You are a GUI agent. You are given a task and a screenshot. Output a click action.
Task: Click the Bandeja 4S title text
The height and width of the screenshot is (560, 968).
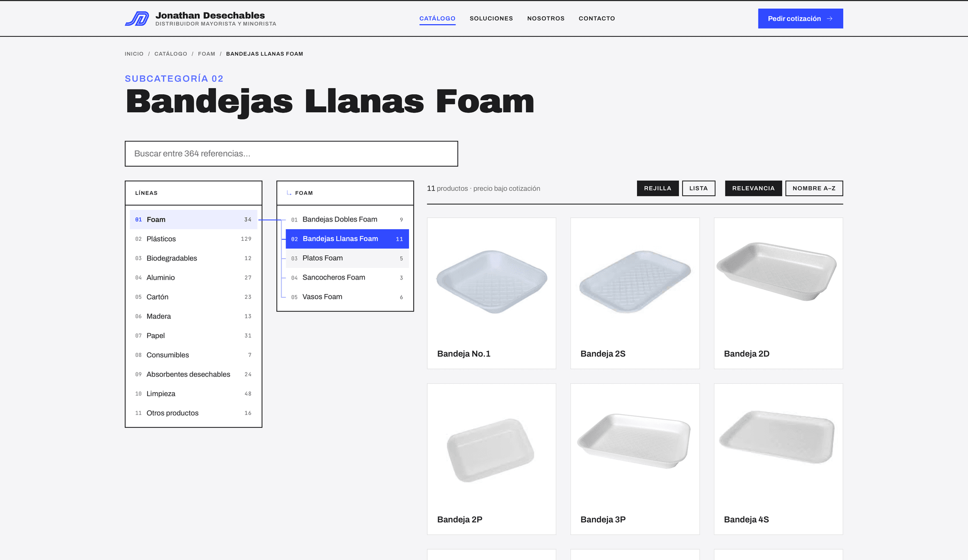point(746,519)
